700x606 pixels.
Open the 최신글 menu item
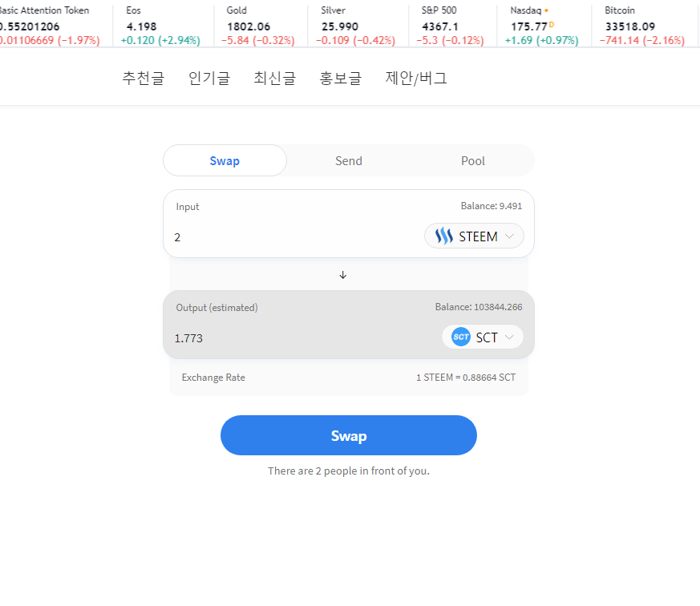click(x=274, y=78)
